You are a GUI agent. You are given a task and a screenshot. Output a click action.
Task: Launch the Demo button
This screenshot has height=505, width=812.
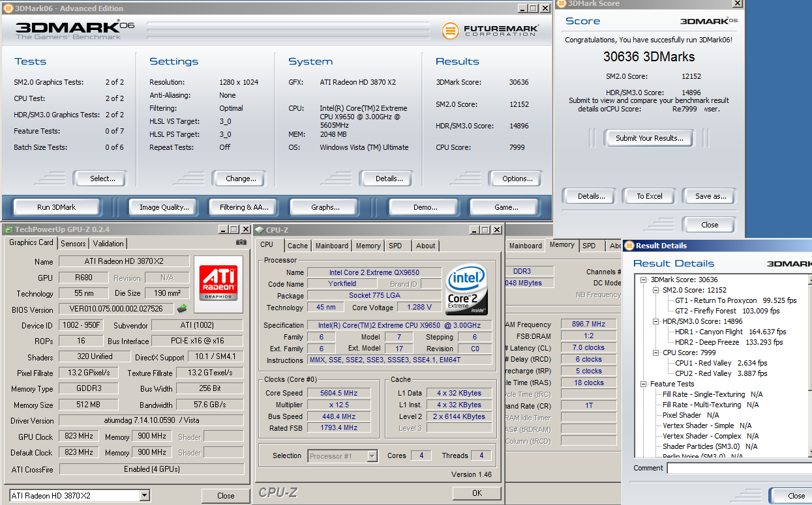tap(425, 207)
